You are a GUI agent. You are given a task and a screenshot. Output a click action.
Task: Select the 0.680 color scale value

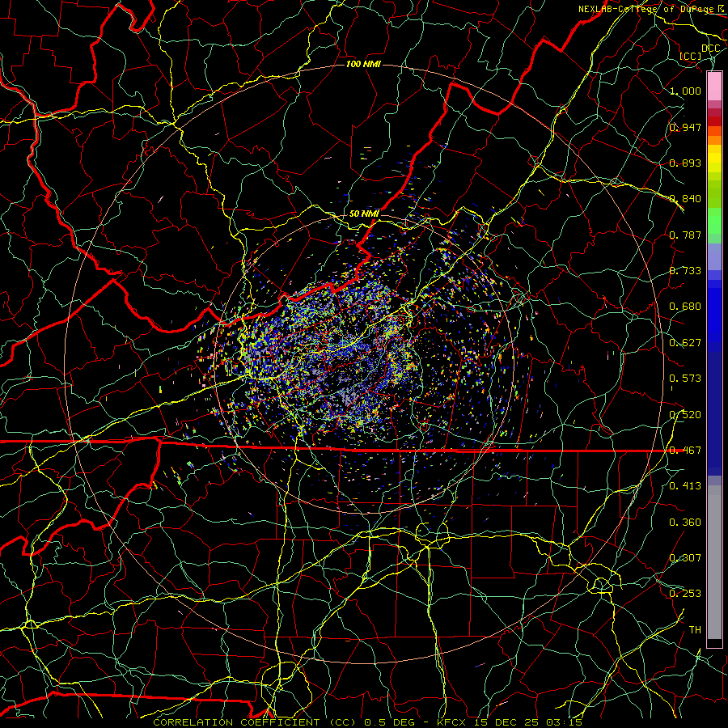(685, 307)
